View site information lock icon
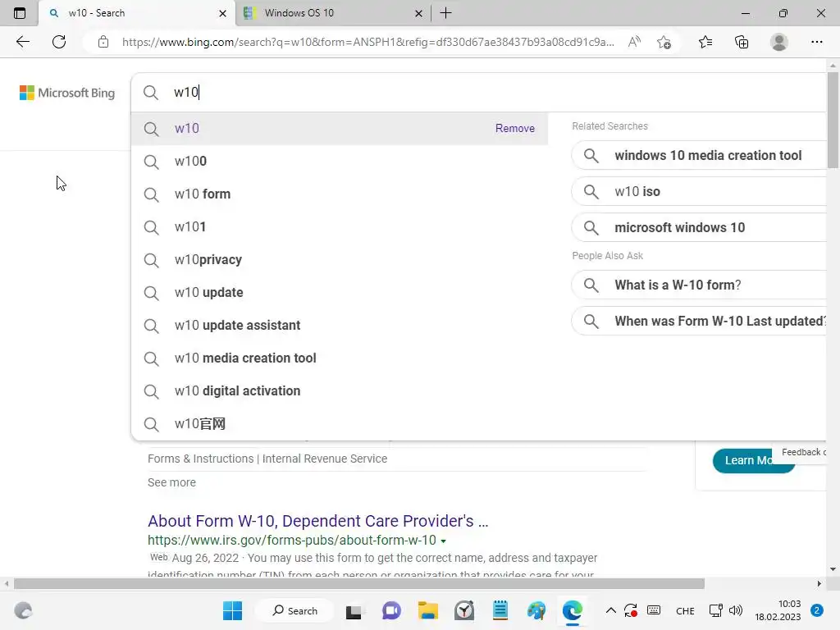Screen dimensions: 840x630 (103, 42)
